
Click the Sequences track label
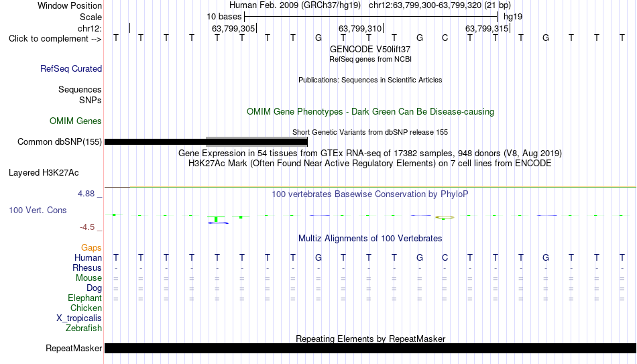tap(80, 89)
